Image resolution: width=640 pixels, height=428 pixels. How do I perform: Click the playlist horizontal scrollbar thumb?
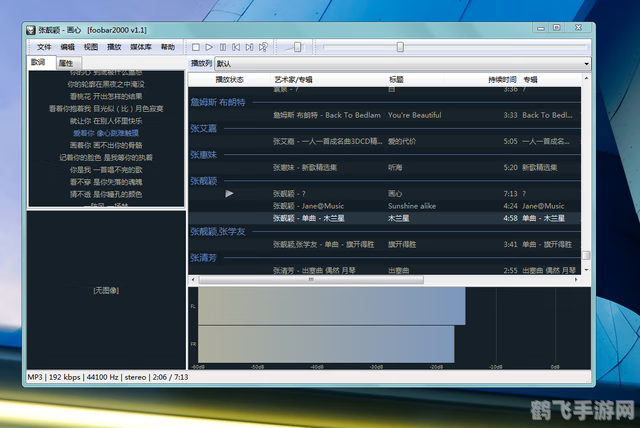(x=311, y=280)
